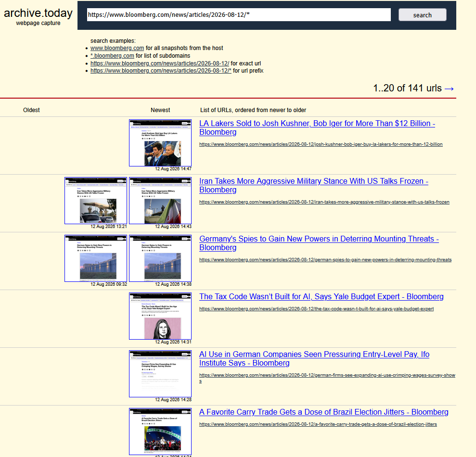
Task: Open Germany's Spies to Gain New Powers headline
Action: click(319, 243)
